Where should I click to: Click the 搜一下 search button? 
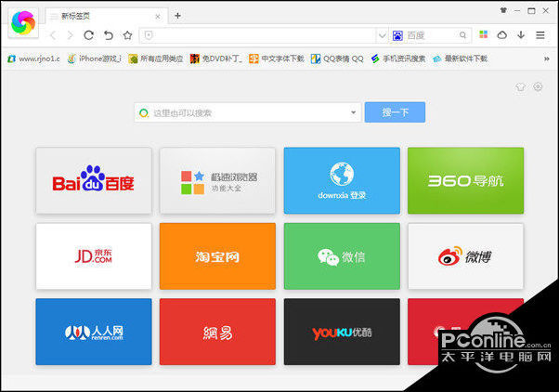click(395, 112)
